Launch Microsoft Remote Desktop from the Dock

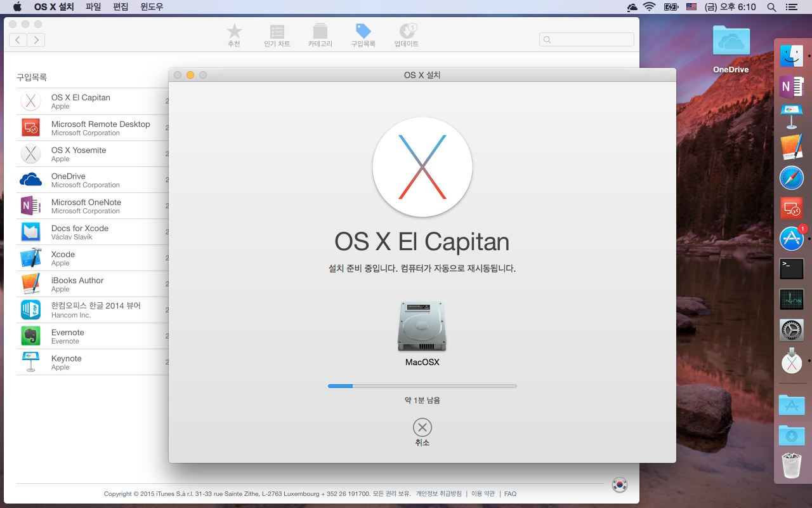pos(792,208)
